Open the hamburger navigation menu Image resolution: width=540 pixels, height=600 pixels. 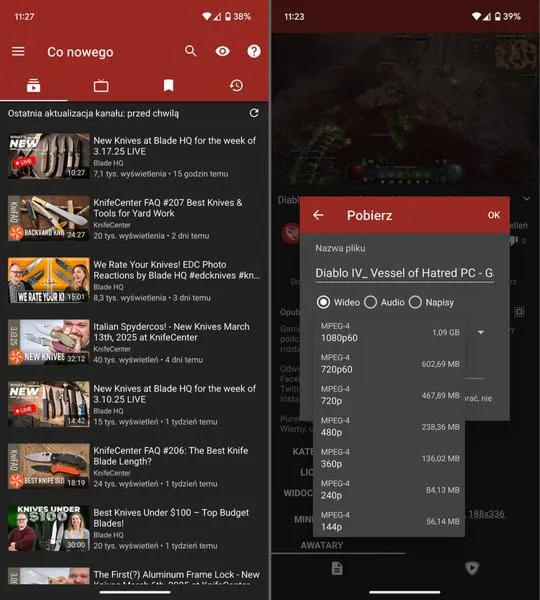(x=18, y=51)
